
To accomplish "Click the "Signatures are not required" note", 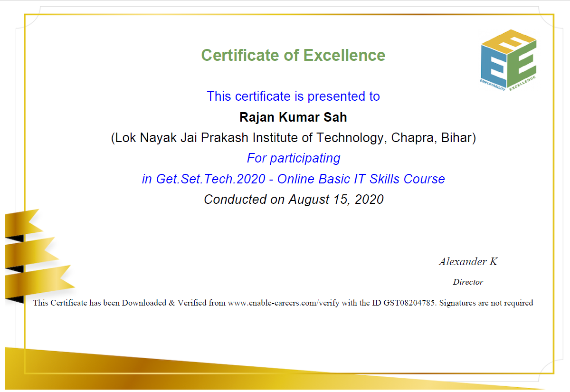I will [486, 303].
